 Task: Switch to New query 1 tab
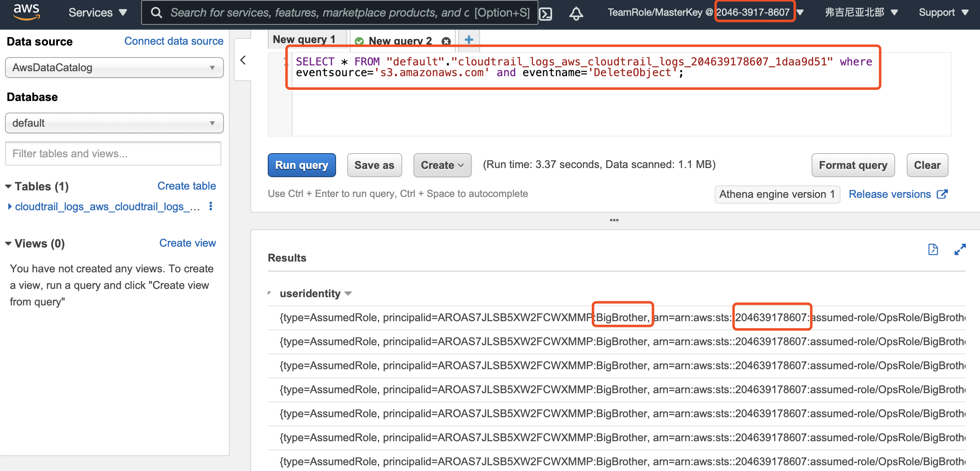[304, 39]
